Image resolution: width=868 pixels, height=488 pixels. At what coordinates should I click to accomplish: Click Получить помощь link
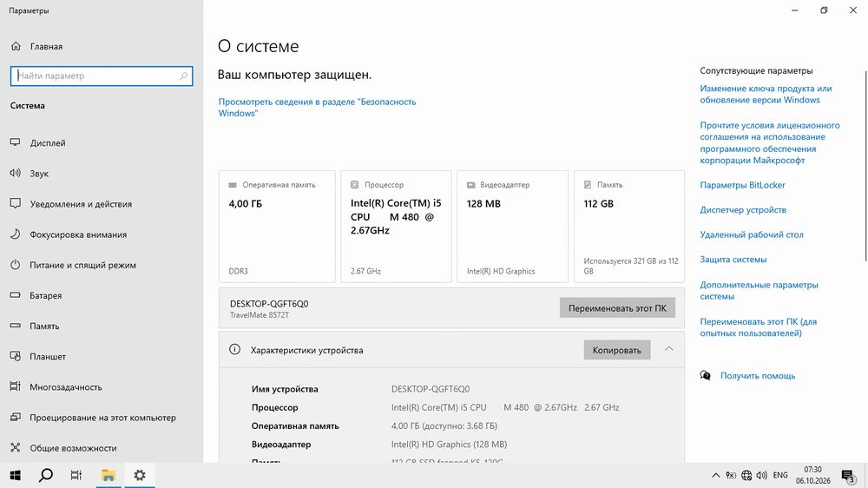click(757, 376)
